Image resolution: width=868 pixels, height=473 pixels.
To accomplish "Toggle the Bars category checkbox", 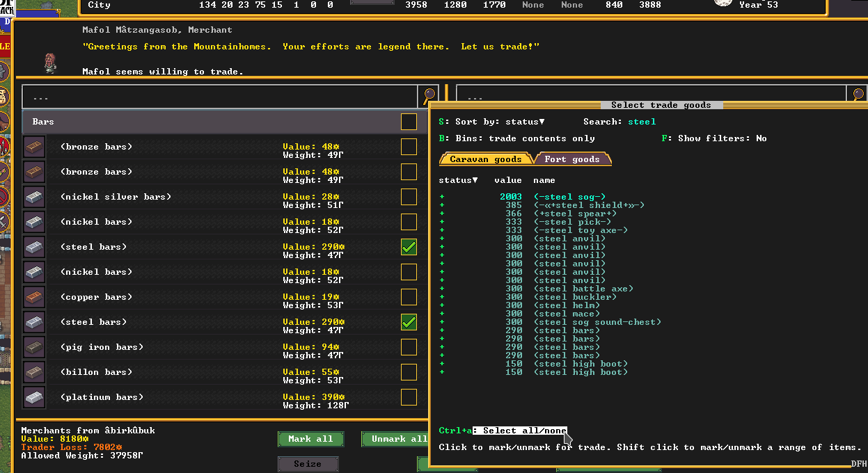I will tap(409, 122).
